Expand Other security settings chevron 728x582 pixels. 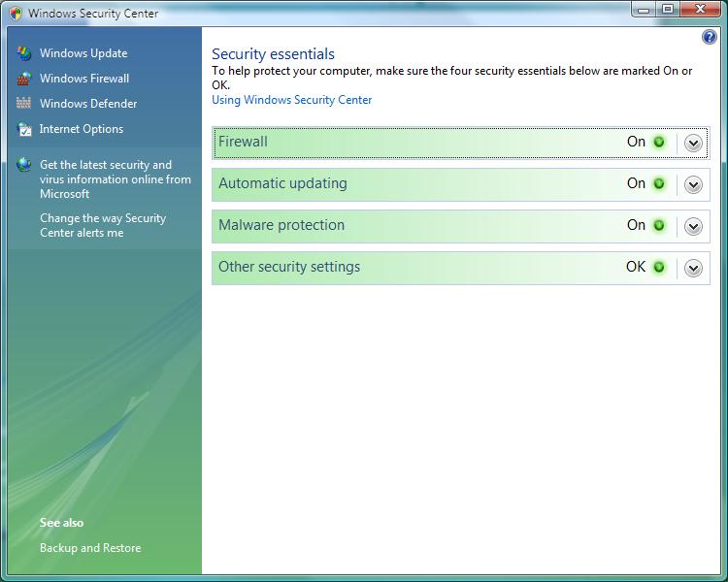tap(693, 268)
